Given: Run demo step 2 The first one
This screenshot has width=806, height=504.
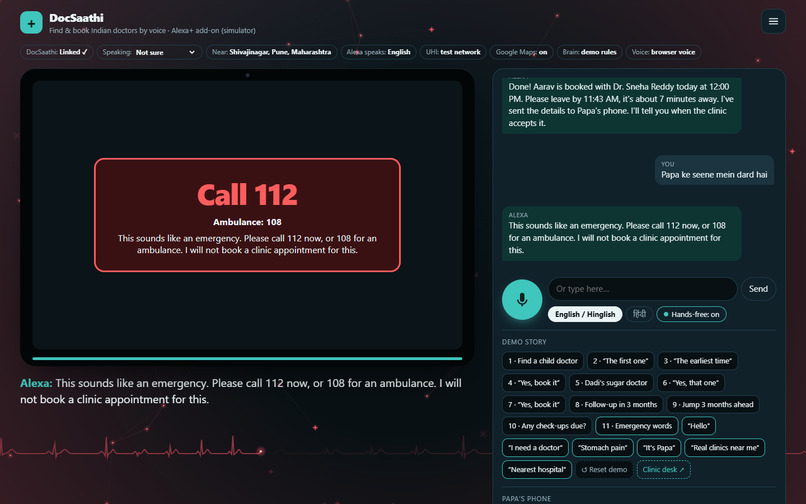Looking at the screenshot, I should [620, 361].
